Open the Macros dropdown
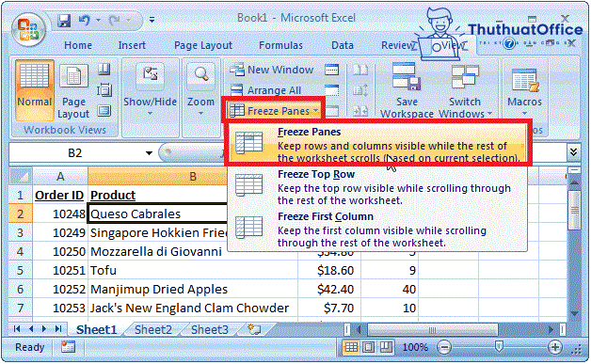Screen dimensions: 591x364 click(x=524, y=91)
